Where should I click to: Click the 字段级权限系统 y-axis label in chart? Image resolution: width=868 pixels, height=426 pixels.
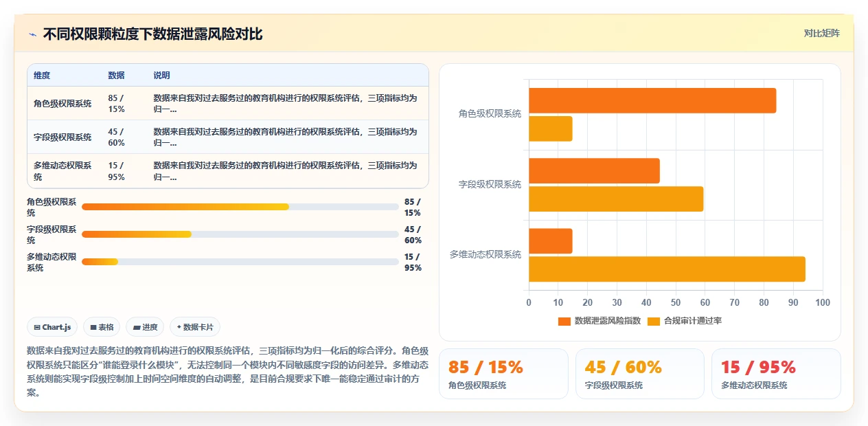pyautogui.click(x=490, y=184)
